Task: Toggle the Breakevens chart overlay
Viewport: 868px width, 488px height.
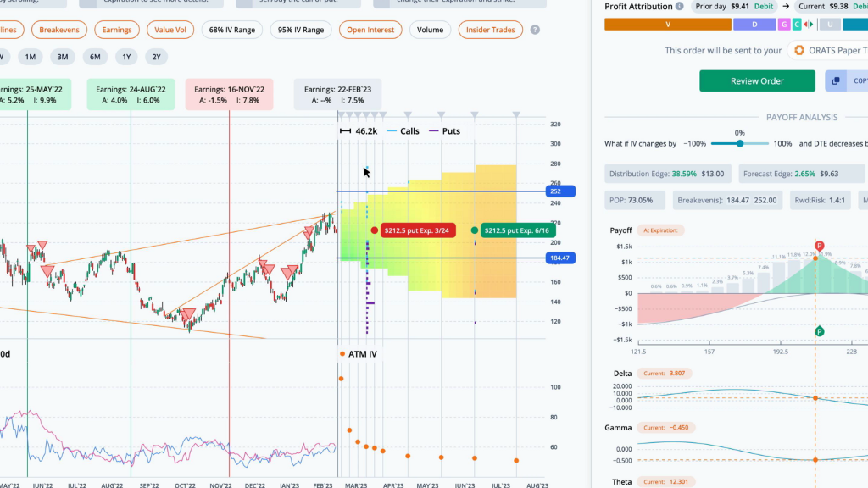Action: click(59, 30)
